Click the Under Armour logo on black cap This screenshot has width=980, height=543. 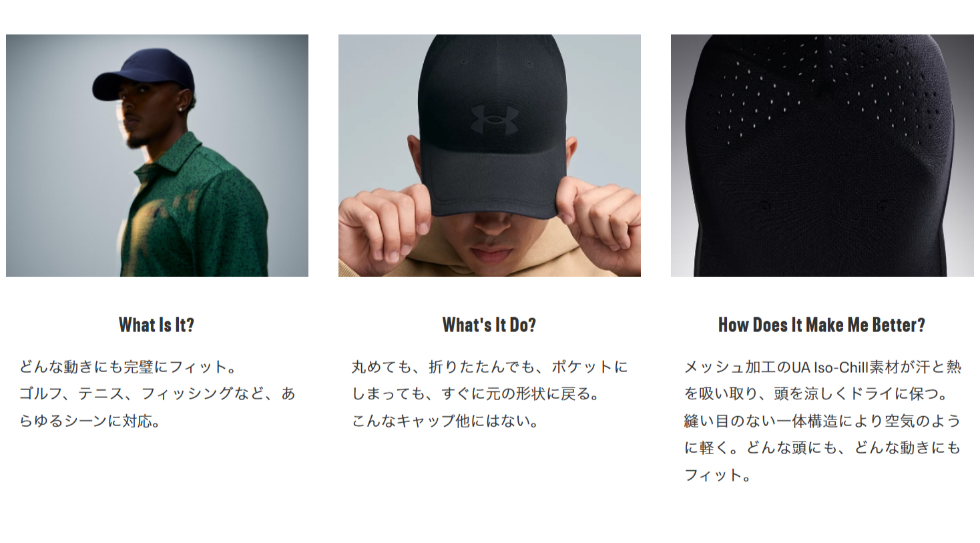pos(495,120)
